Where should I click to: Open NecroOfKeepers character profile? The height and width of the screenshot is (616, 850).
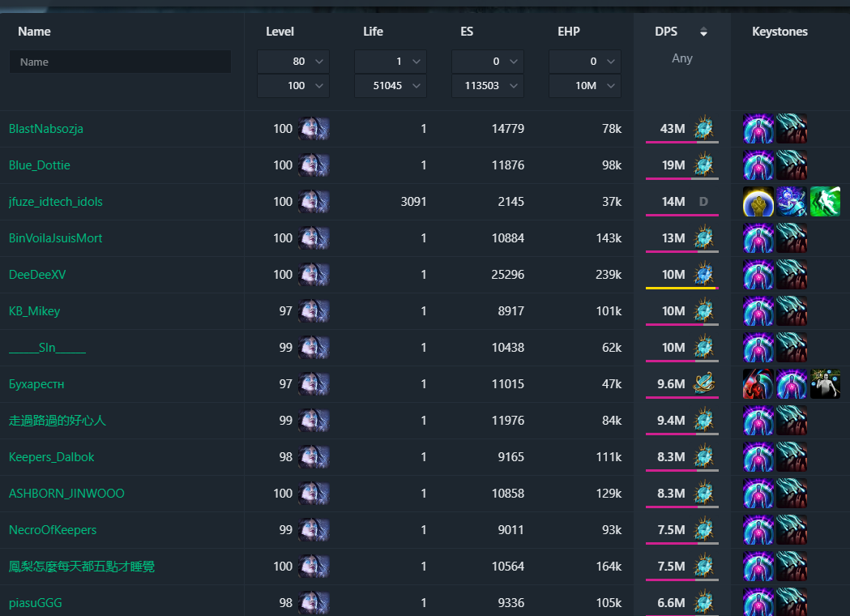tap(53, 530)
